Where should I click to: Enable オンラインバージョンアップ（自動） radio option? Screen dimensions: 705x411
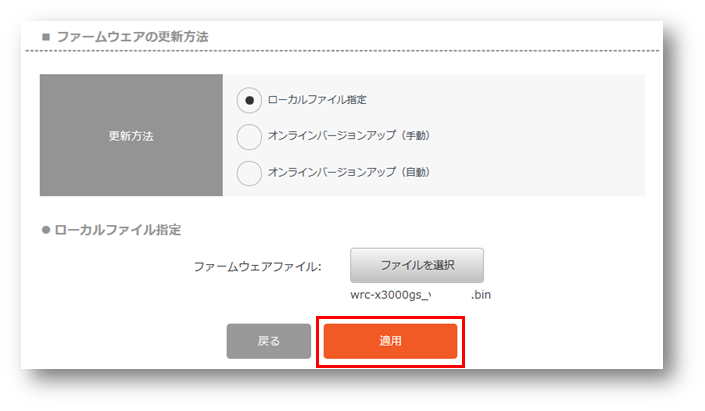[x=249, y=172]
